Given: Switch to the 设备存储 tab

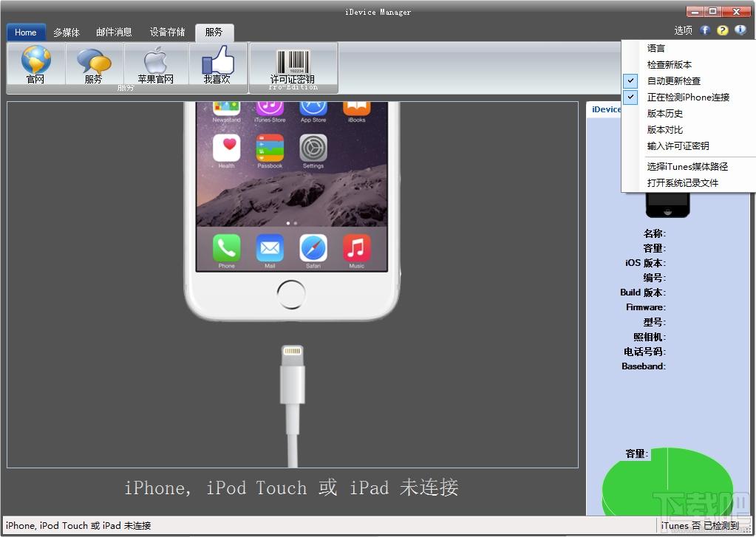Looking at the screenshot, I should 167,33.
